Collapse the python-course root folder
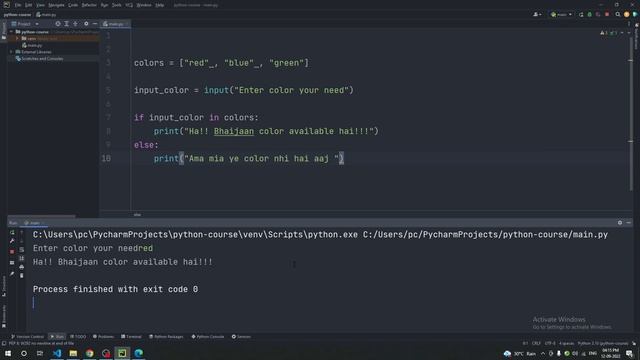 [x=11, y=31]
